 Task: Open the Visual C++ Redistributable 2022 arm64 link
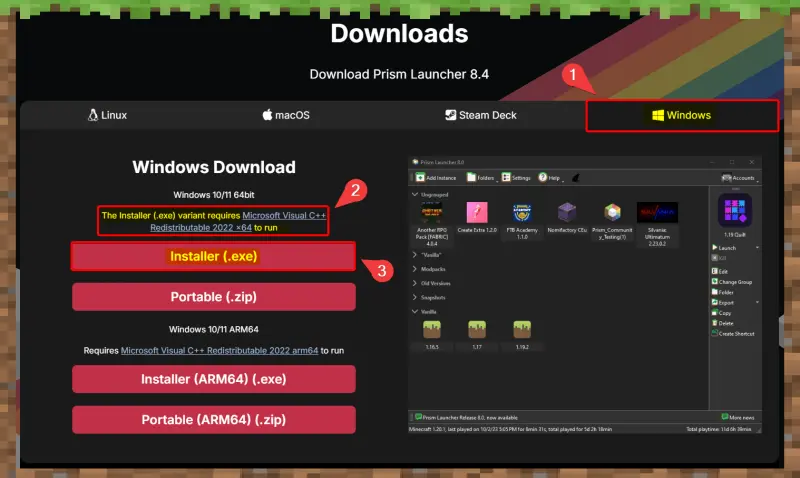pyautogui.click(x=219, y=350)
